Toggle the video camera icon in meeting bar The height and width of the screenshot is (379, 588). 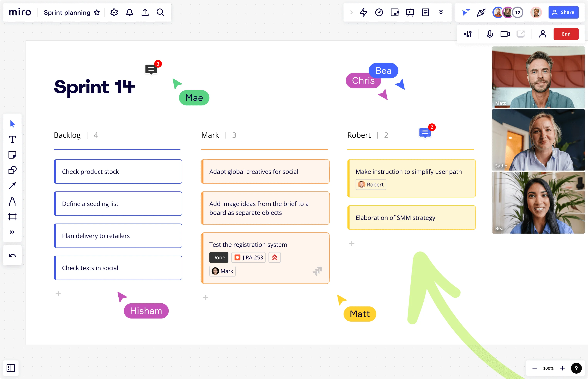tap(505, 34)
